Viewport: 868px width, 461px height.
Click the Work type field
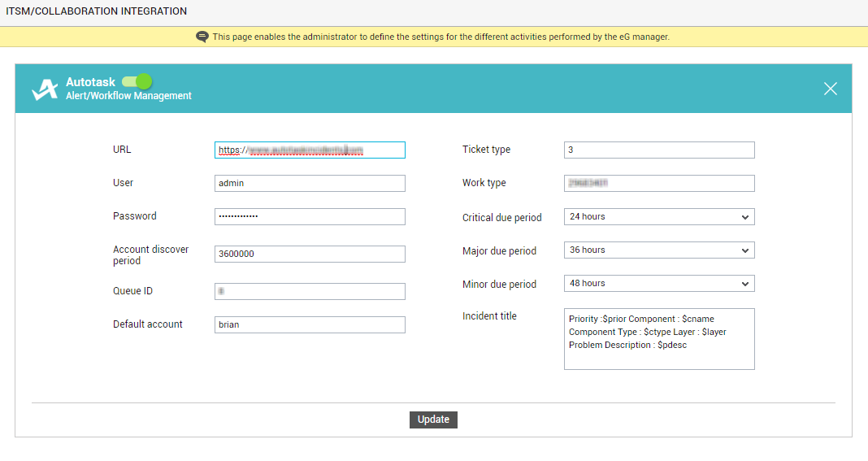point(659,184)
